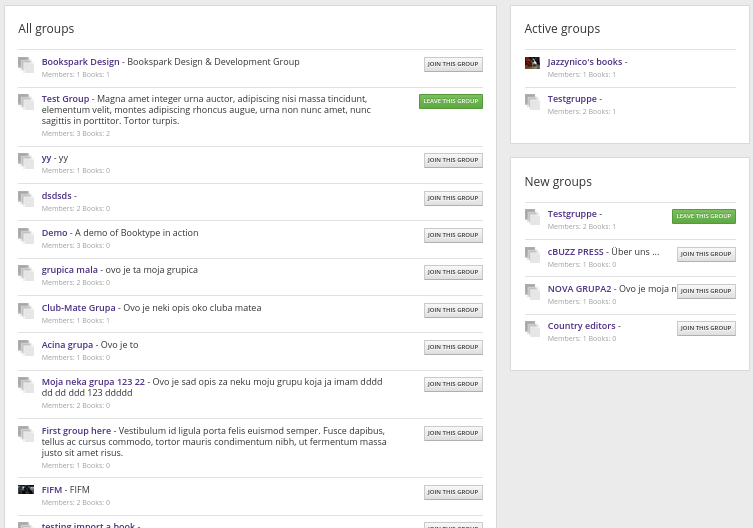Viewport: 753px width, 528px height.
Task: Join the Bookspark Design group
Action: coord(453,64)
